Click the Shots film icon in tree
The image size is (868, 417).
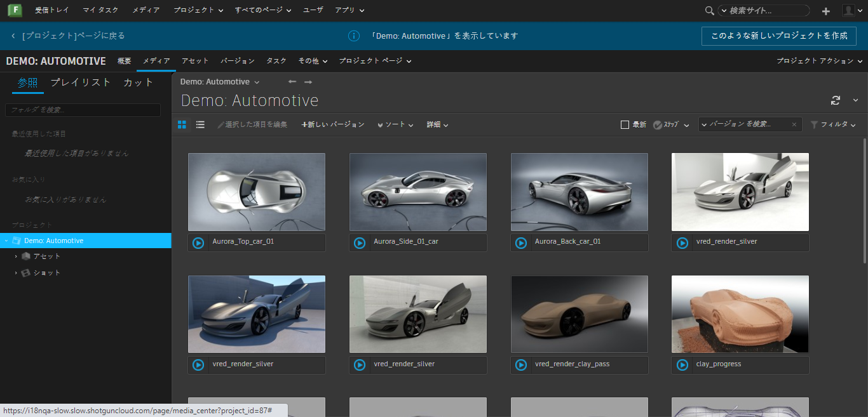point(26,273)
